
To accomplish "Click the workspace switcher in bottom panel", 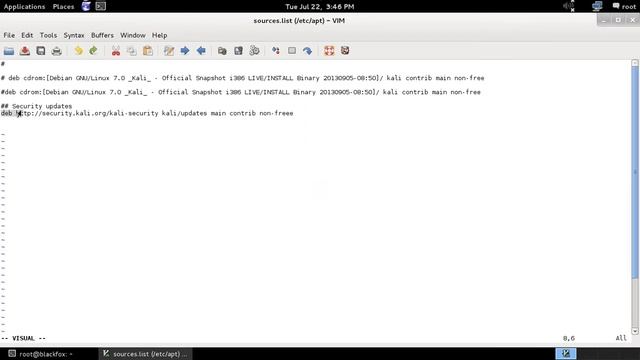I will [x=566, y=353].
